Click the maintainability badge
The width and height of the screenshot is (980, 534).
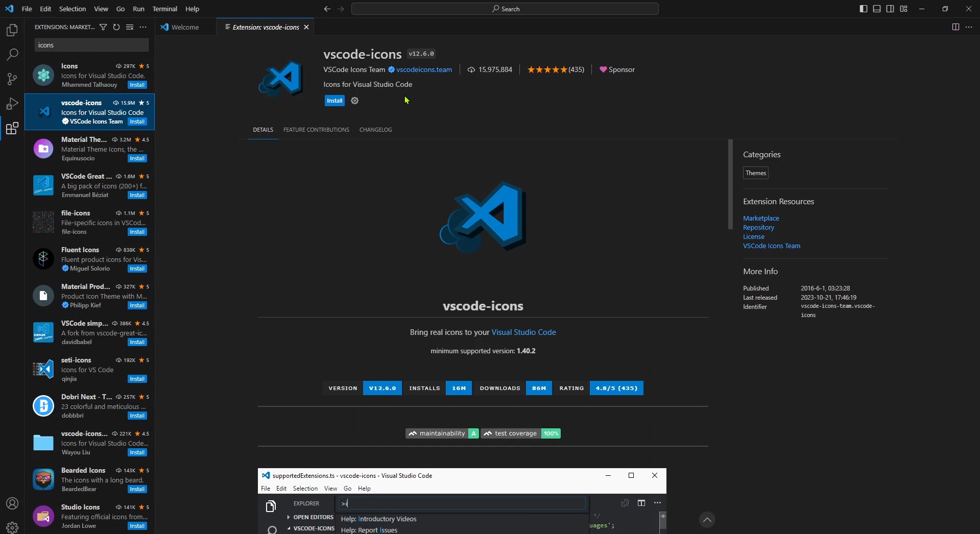[x=442, y=433]
